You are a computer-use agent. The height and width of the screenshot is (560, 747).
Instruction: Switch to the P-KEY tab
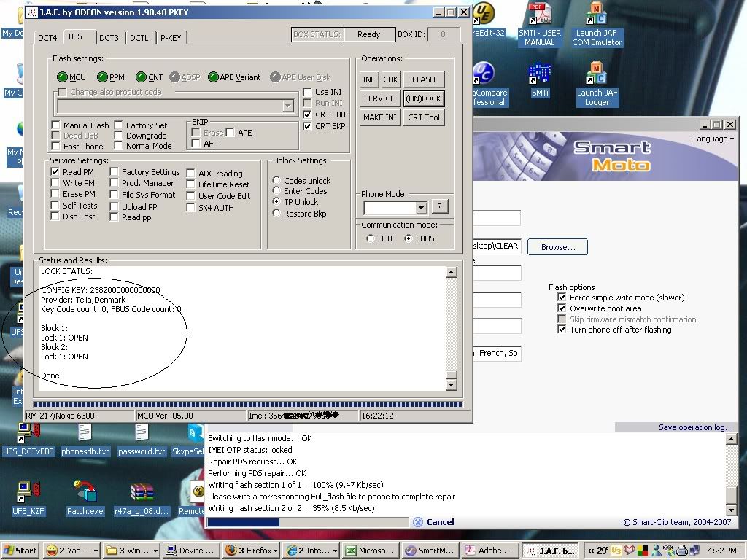pos(171,38)
